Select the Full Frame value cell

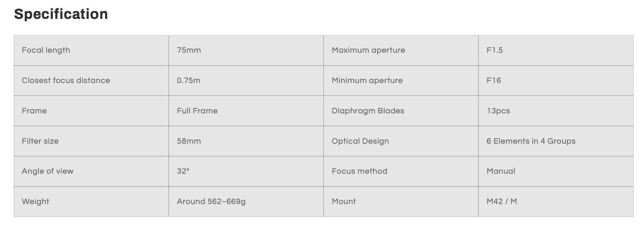(x=246, y=111)
